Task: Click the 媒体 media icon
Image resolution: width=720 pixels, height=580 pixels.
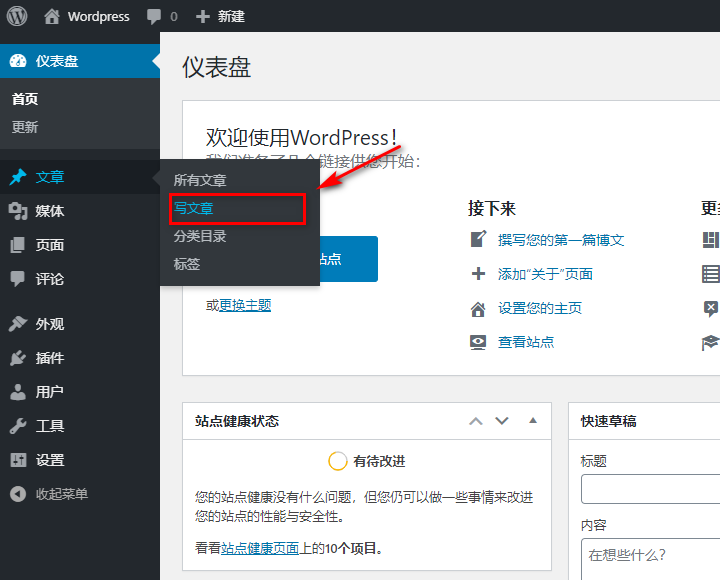Action: click(18, 211)
